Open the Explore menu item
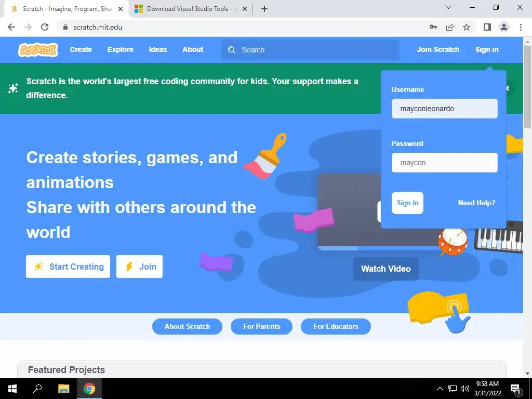 [121, 49]
